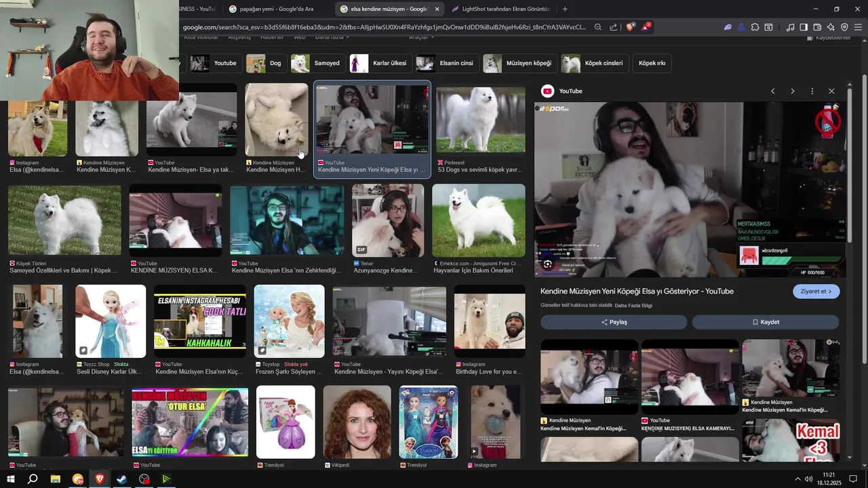Image resolution: width=868 pixels, height=488 pixels.
Task: Open Windows Start menu
Action: pyautogui.click(x=11, y=479)
